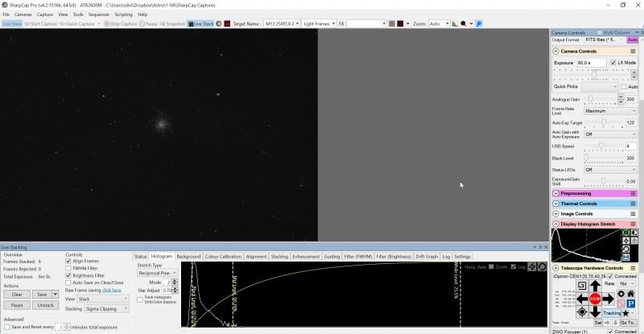The height and width of the screenshot is (334, 644).
Task: Expand the Preprocessing section
Action: pos(555,193)
